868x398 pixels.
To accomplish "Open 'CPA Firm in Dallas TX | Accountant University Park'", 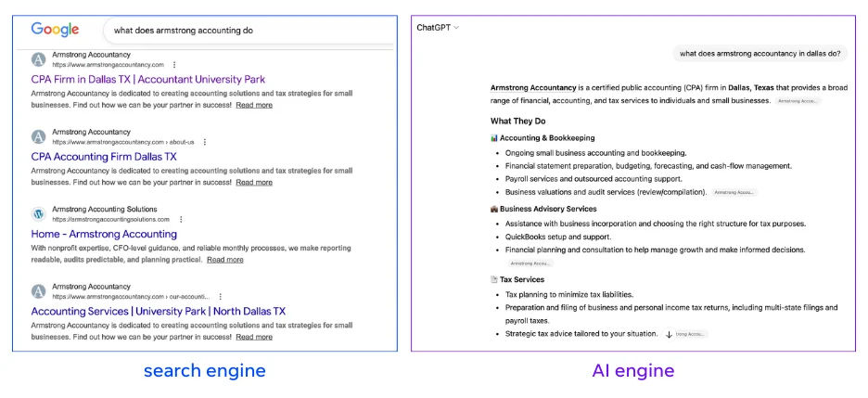I will pos(148,79).
